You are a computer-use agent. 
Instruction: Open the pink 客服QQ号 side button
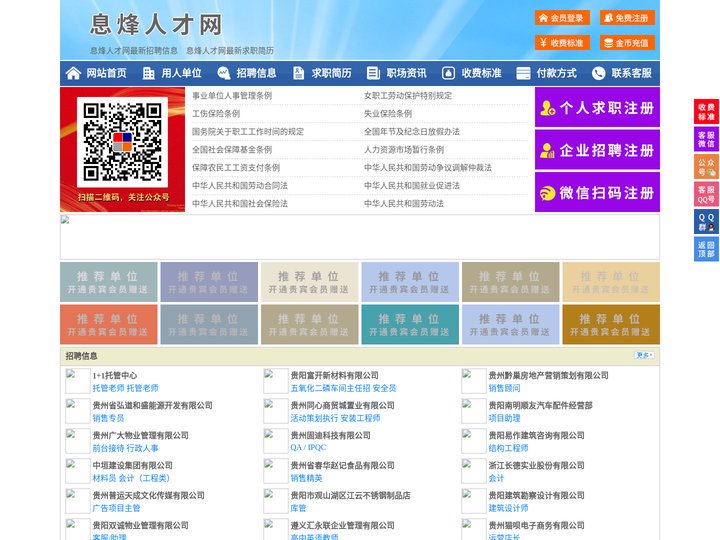(x=706, y=194)
